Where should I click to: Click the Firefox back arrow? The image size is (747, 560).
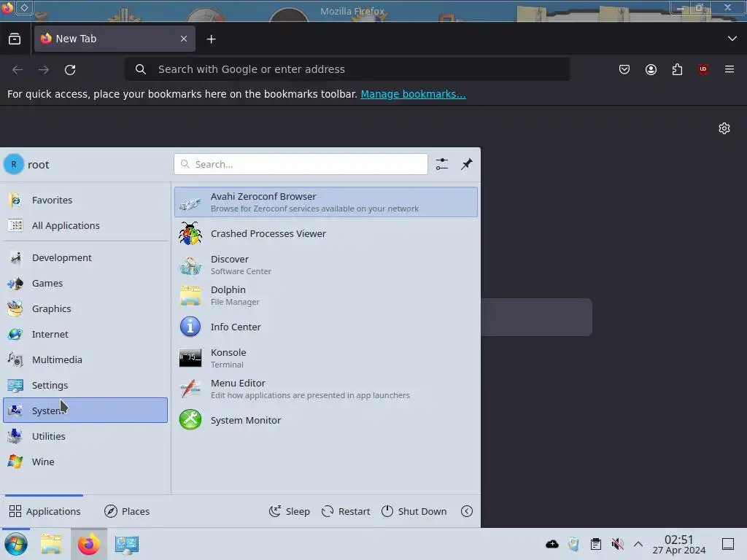[x=18, y=70]
